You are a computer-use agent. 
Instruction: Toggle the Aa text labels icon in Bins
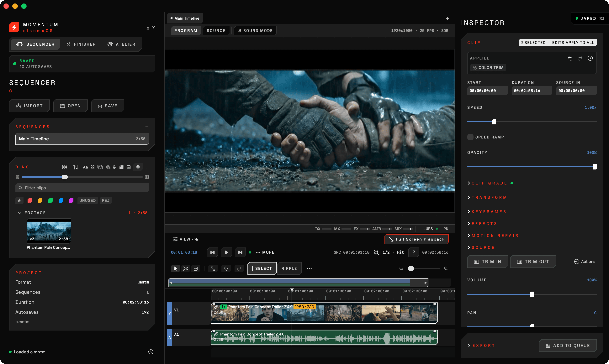click(x=85, y=167)
